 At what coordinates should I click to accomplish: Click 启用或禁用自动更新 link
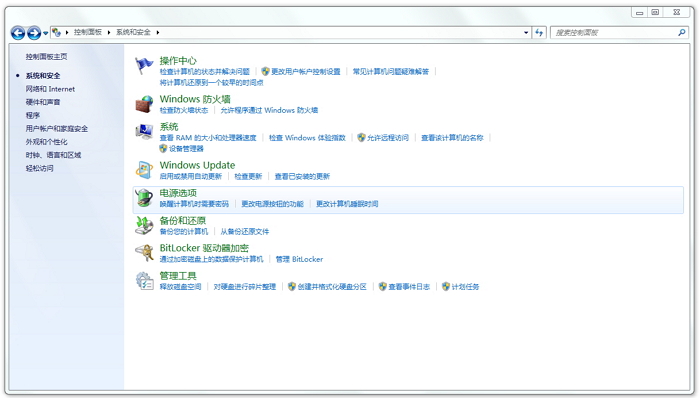[x=191, y=176]
